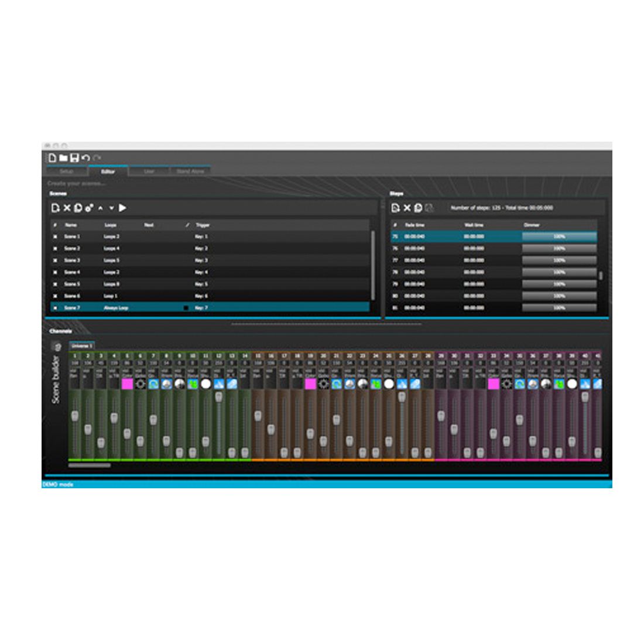Switch to the Setup tab
The image size is (644, 644).
coord(67,172)
